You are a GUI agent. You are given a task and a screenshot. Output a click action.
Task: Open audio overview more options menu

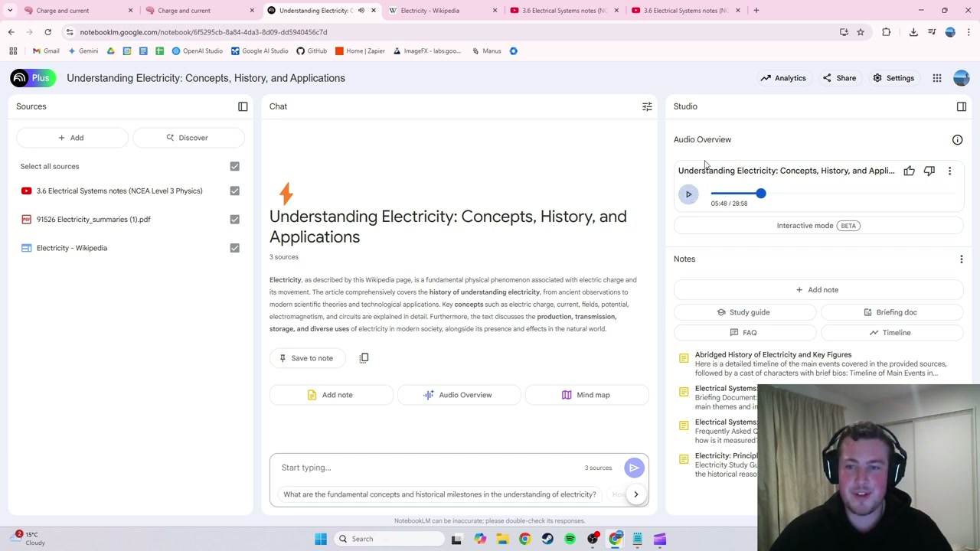click(949, 171)
